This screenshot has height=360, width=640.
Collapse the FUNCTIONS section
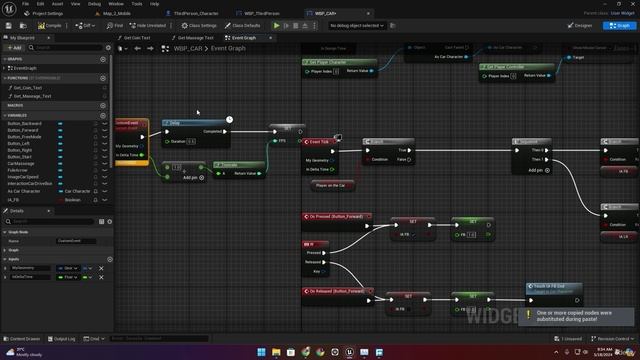tap(4, 78)
